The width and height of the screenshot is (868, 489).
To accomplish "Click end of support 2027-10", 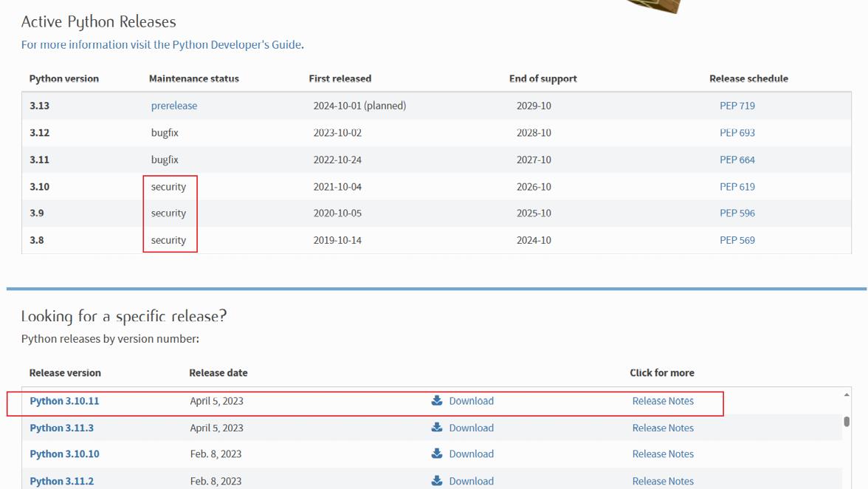I will click(x=534, y=160).
